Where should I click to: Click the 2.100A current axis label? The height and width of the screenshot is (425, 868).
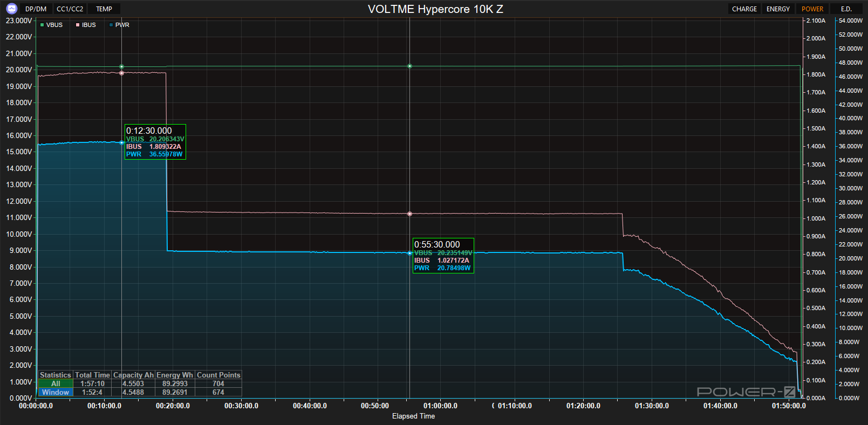816,20
